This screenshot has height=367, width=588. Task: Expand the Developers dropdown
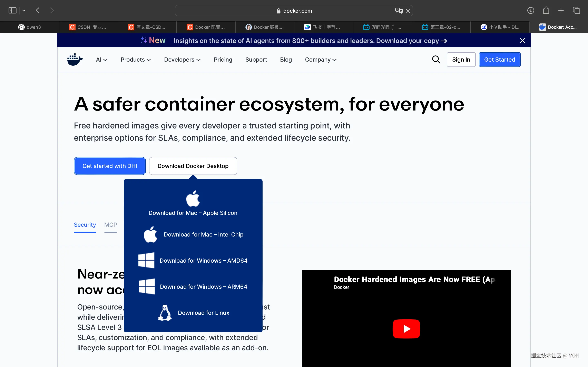point(182,60)
